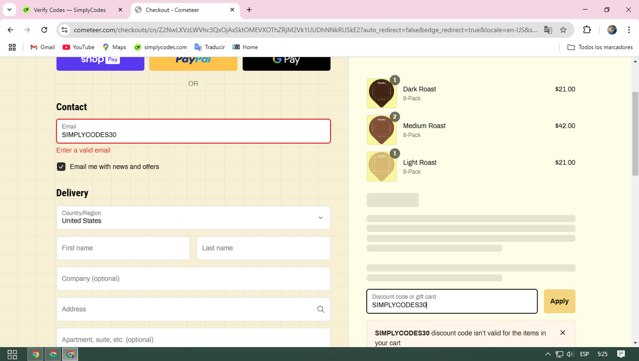The width and height of the screenshot is (639, 361).
Task: Open the simplycodes.com bookmark
Action: pos(161,47)
